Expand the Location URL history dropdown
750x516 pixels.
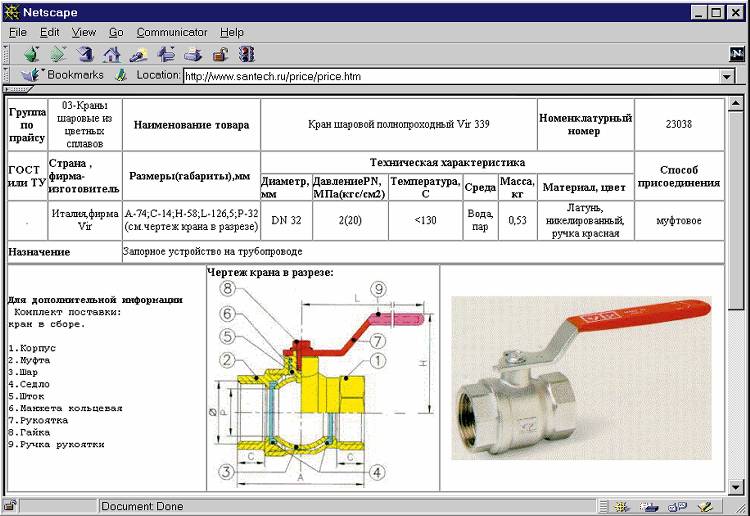(x=727, y=75)
